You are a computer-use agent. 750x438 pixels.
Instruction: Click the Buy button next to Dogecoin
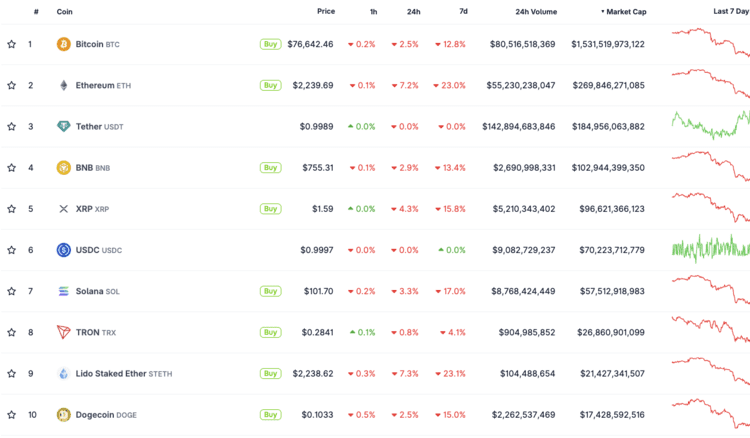pyautogui.click(x=270, y=414)
